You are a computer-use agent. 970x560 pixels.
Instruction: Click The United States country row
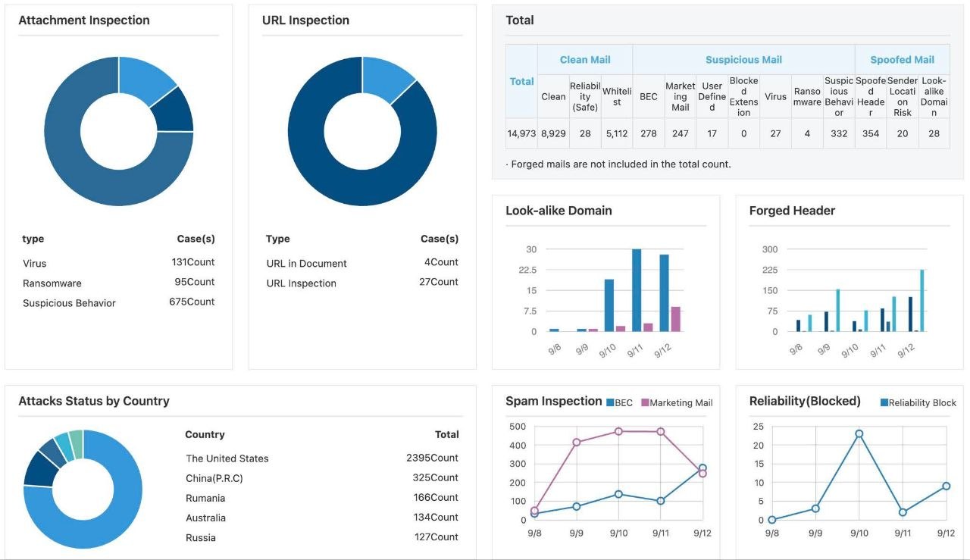click(322, 458)
